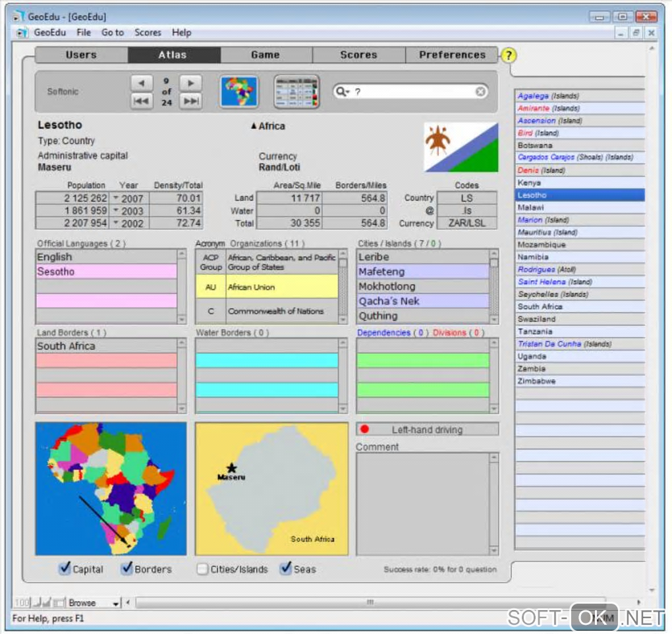This screenshot has width=672, height=634.
Task: Enable the Cities/Islands checkbox
Action: click(202, 569)
